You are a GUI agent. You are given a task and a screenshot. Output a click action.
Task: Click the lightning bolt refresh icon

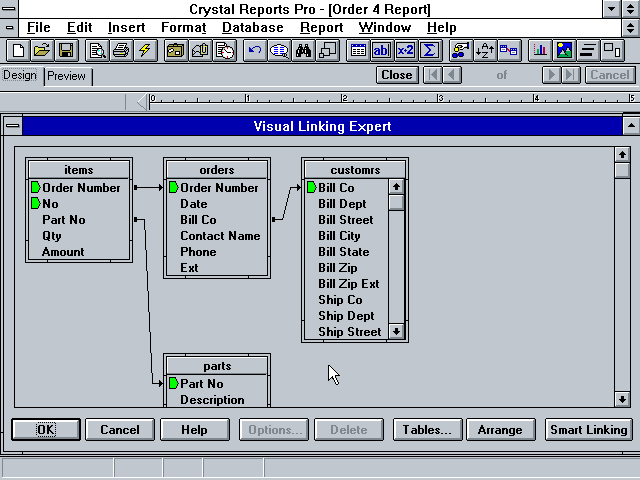(x=145, y=51)
